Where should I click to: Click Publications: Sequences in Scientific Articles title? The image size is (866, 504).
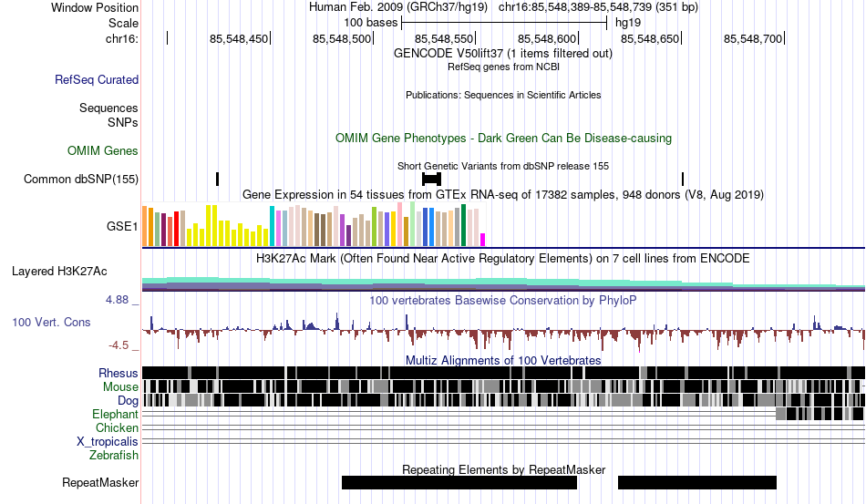pyautogui.click(x=503, y=95)
